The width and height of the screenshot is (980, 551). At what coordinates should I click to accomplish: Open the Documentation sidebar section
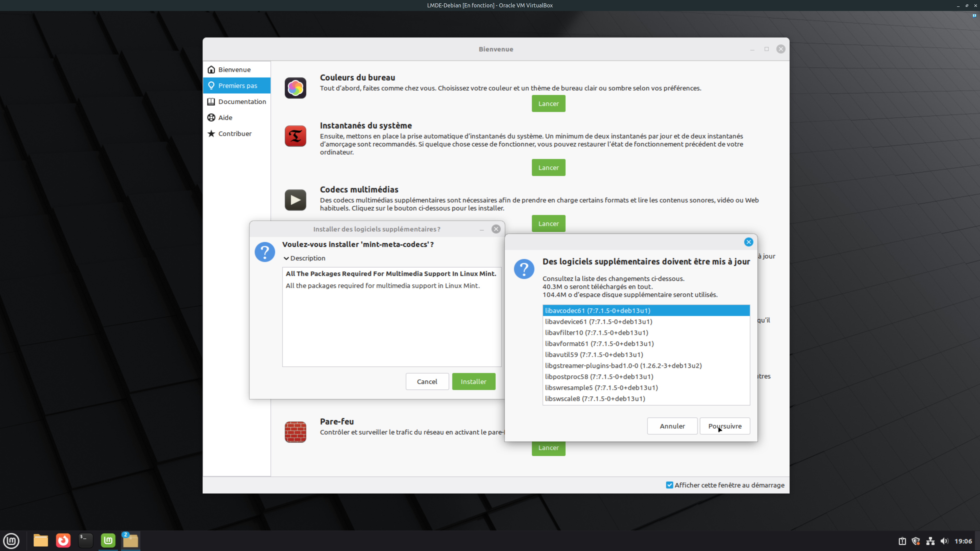[237, 102]
